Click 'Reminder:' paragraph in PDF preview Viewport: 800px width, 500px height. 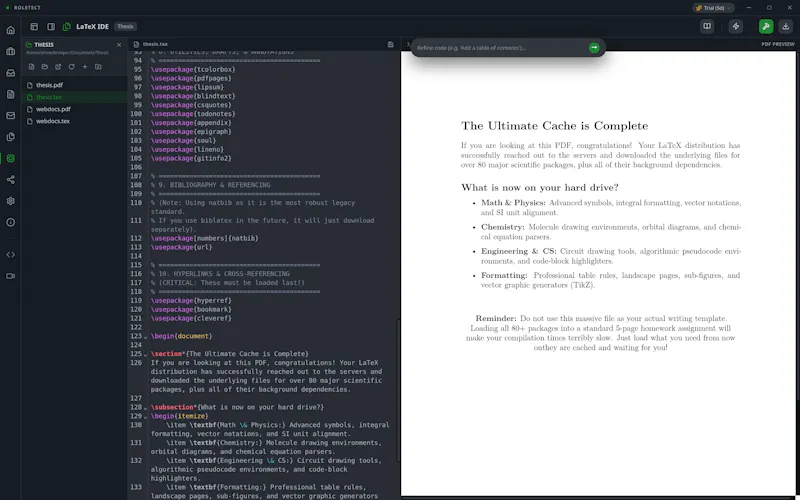(601, 333)
